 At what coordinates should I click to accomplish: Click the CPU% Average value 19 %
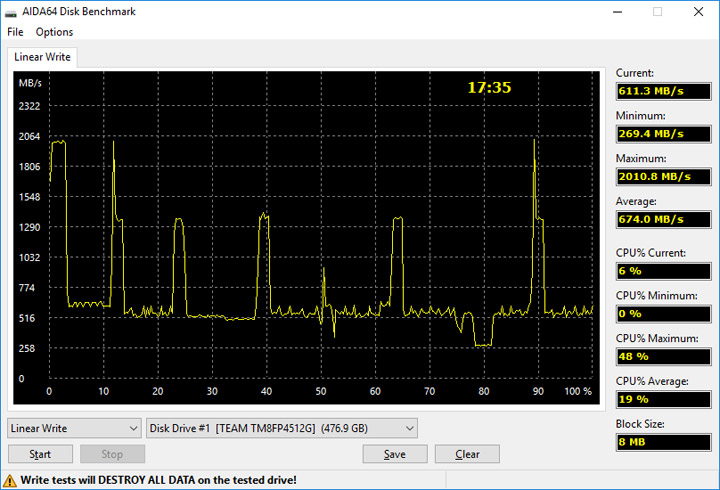(664, 399)
